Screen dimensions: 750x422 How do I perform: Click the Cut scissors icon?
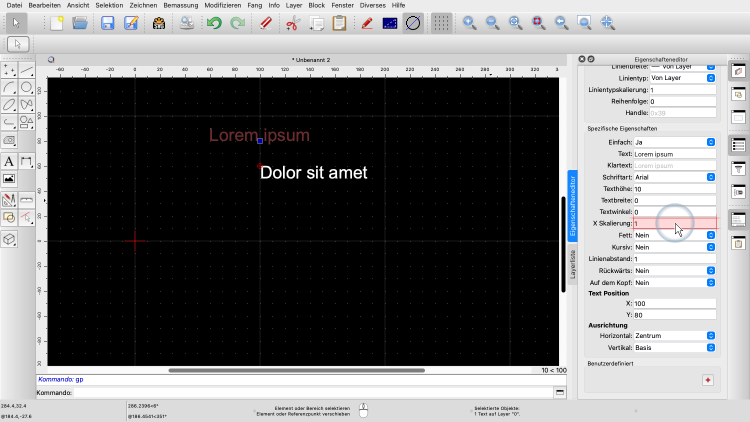click(293, 22)
